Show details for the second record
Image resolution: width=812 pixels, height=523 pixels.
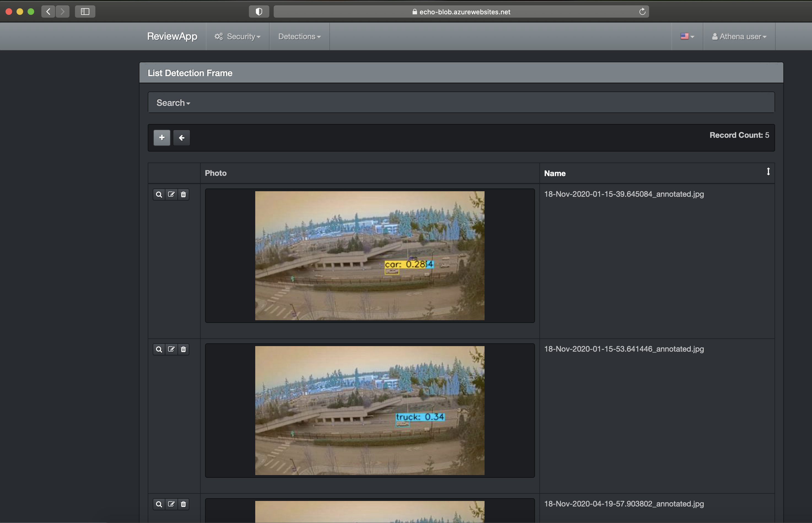coord(158,349)
